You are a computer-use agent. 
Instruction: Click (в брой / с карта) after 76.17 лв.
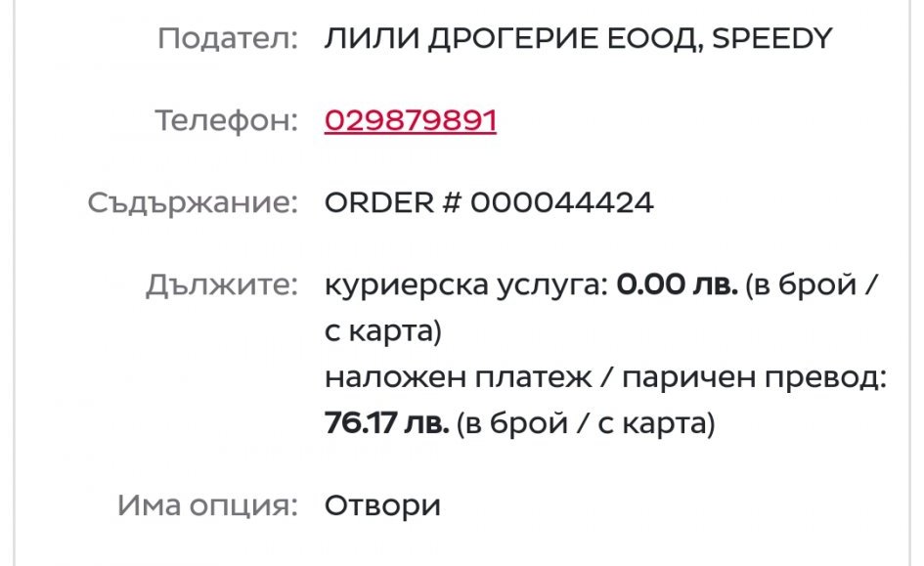tap(587, 425)
